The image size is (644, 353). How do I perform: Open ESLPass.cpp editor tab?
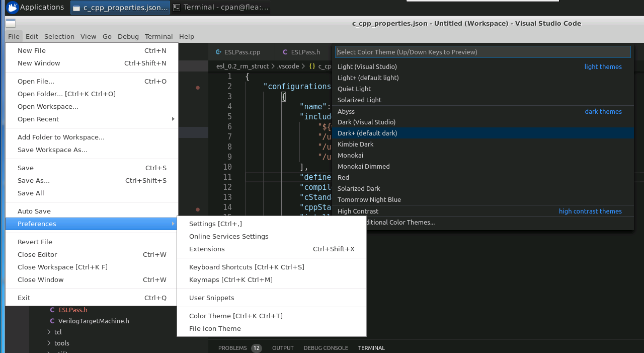click(x=242, y=52)
